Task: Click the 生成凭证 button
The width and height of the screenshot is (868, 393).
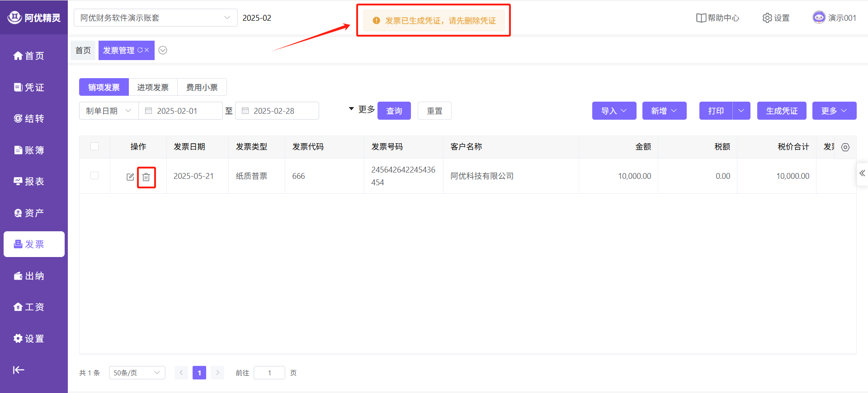Action: coord(781,111)
